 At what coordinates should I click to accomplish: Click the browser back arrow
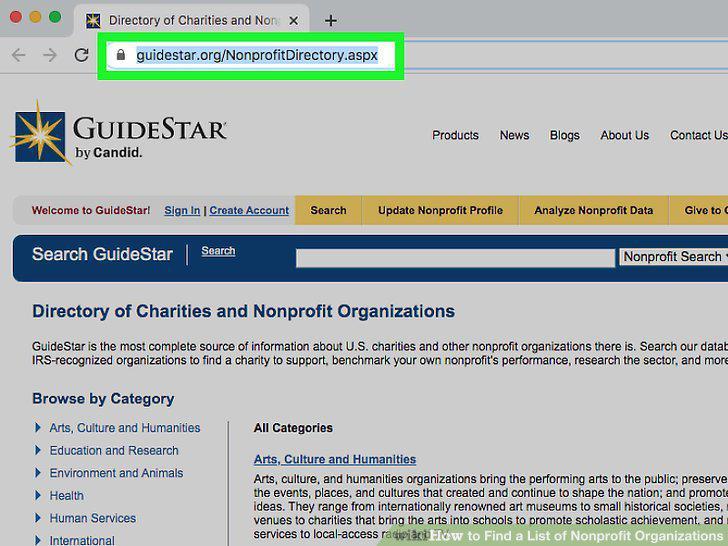click(19, 55)
